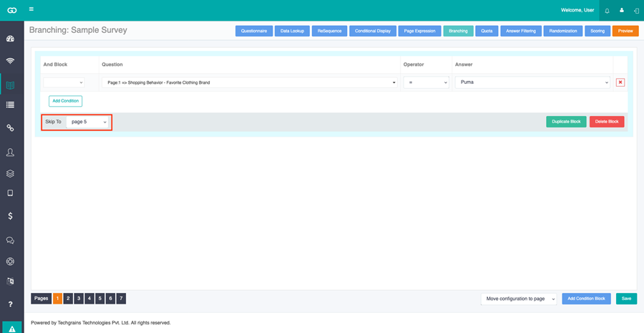
Task: Switch to the Quota tab
Action: coord(487,31)
